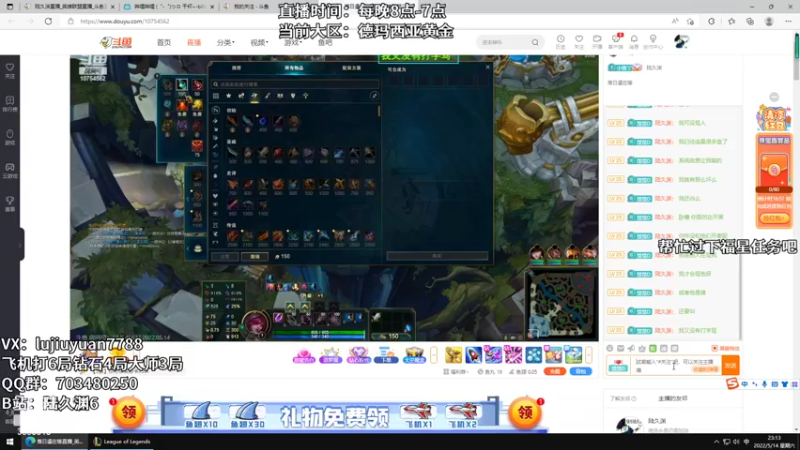This screenshot has height=450, width=800.
Task: Click the browser address bar URL
Action: [x=125, y=21]
